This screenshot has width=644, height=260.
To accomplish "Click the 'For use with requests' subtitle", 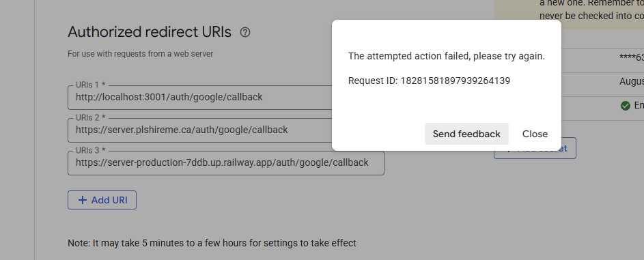I will tap(141, 54).
